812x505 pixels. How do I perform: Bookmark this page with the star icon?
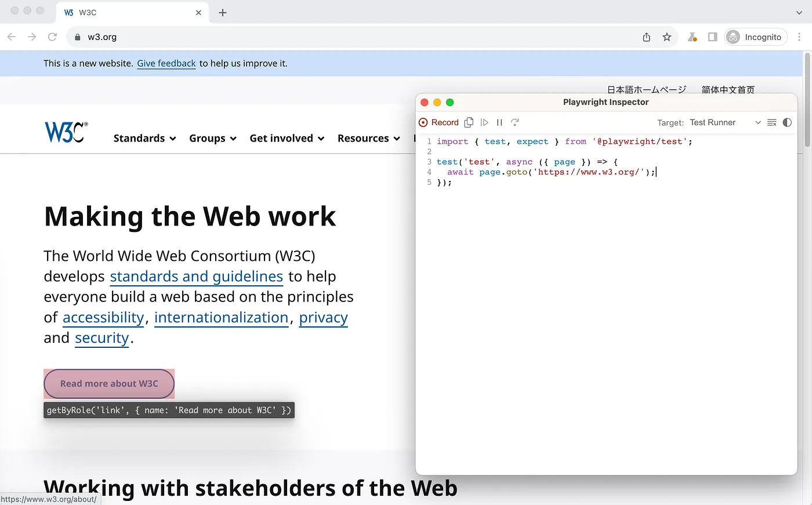pyautogui.click(x=667, y=37)
